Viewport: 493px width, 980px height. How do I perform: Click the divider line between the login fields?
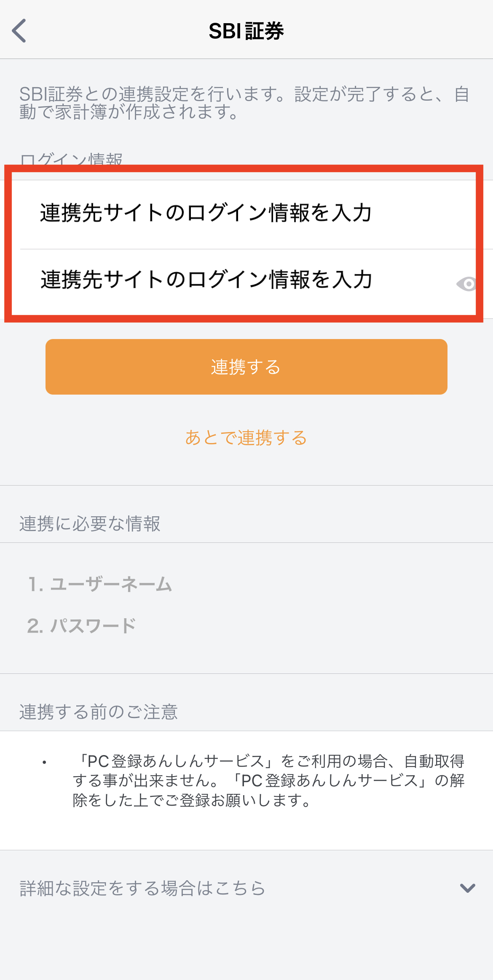click(248, 249)
